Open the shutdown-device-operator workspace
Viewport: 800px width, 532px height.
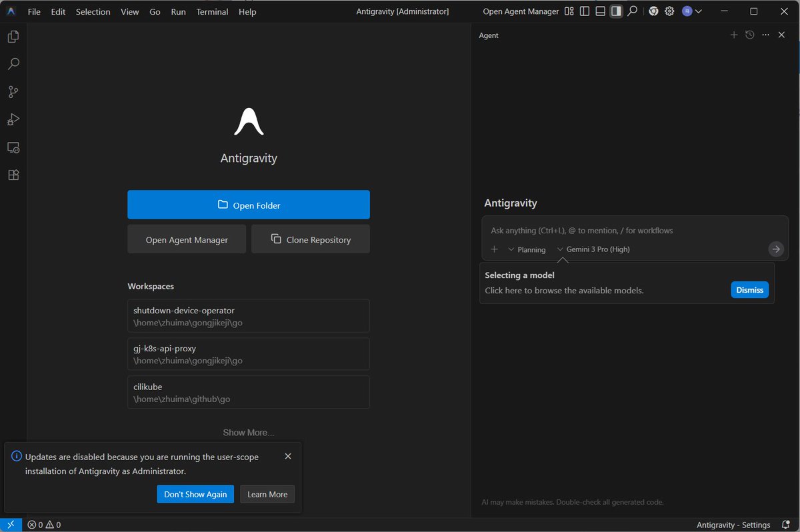[x=249, y=316]
